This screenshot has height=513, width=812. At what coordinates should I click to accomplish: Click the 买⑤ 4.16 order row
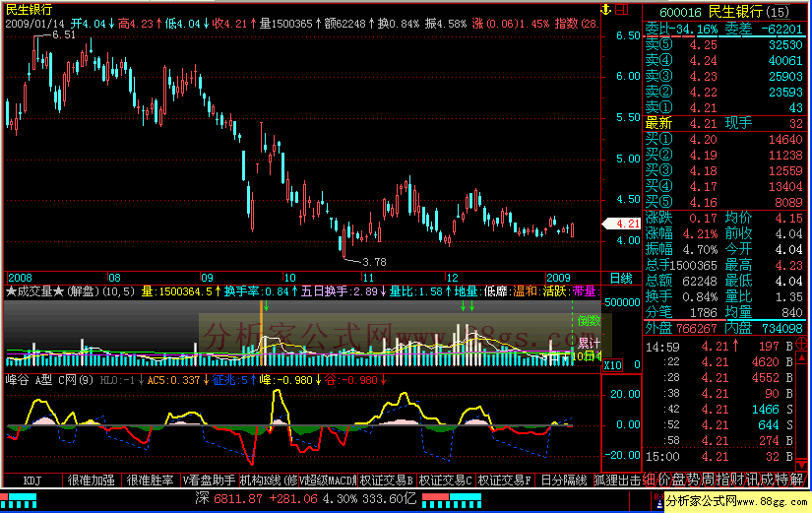click(x=724, y=202)
